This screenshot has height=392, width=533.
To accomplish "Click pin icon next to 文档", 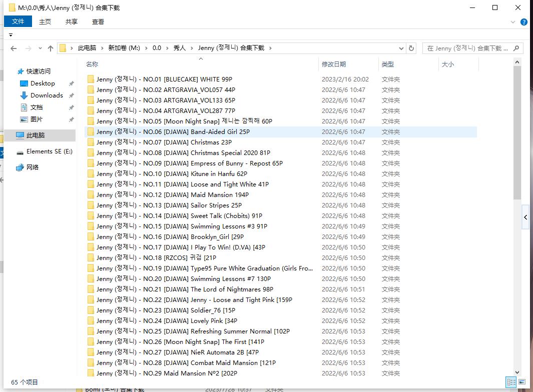I will tap(72, 107).
